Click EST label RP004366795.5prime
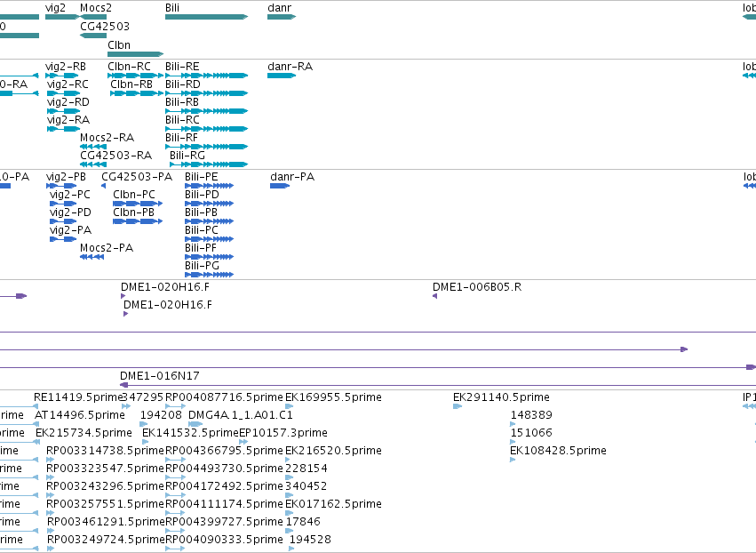The width and height of the screenshot is (756, 553). (224, 451)
